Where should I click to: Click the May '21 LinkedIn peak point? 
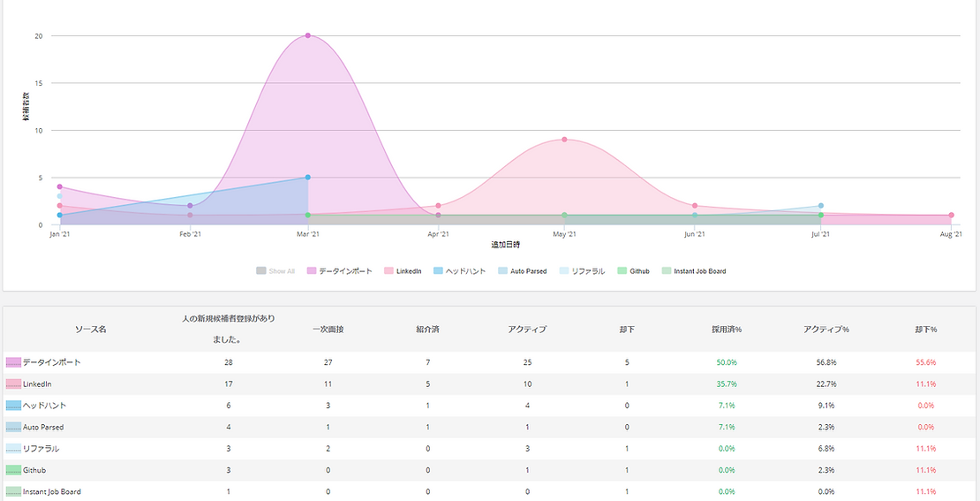coord(564,140)
